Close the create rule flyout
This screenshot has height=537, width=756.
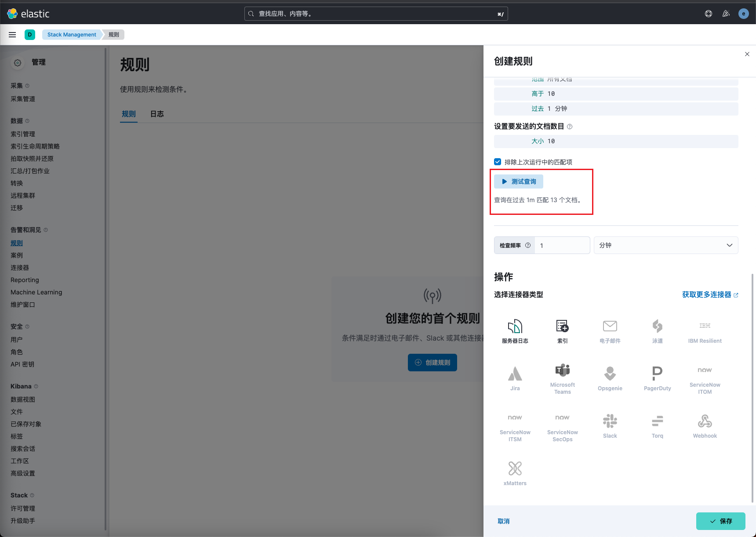click(x=747, y=54)
